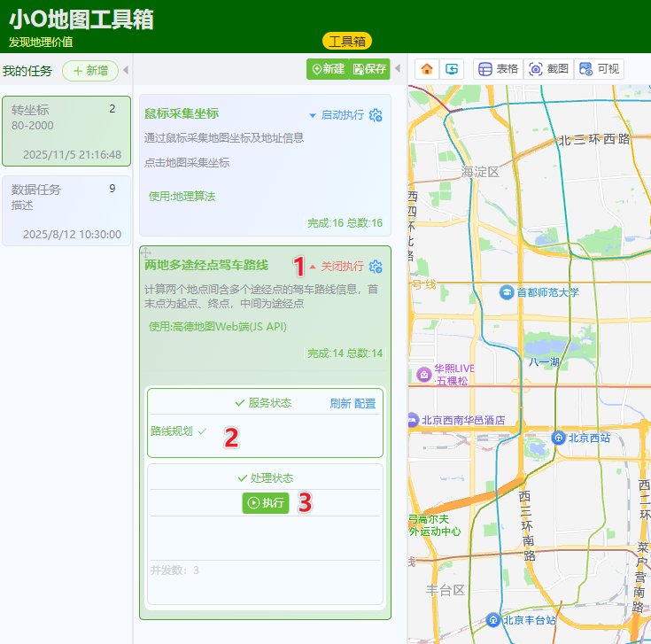Click the 首都师范大学 map marker icon
651x644 pixels.
point(507,292)
